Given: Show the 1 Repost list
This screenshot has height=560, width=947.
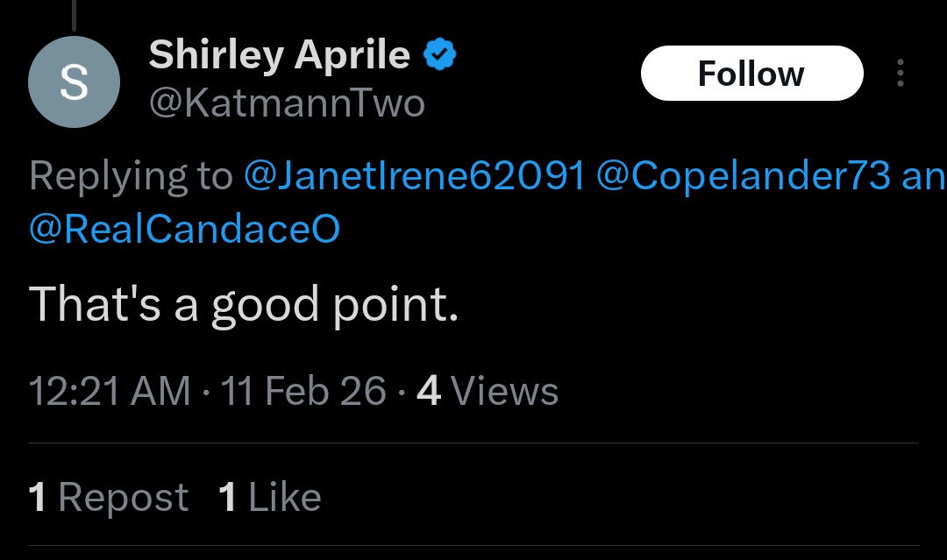Looking at the screenshot, I should pyautogui.click(x=109, y=498).
